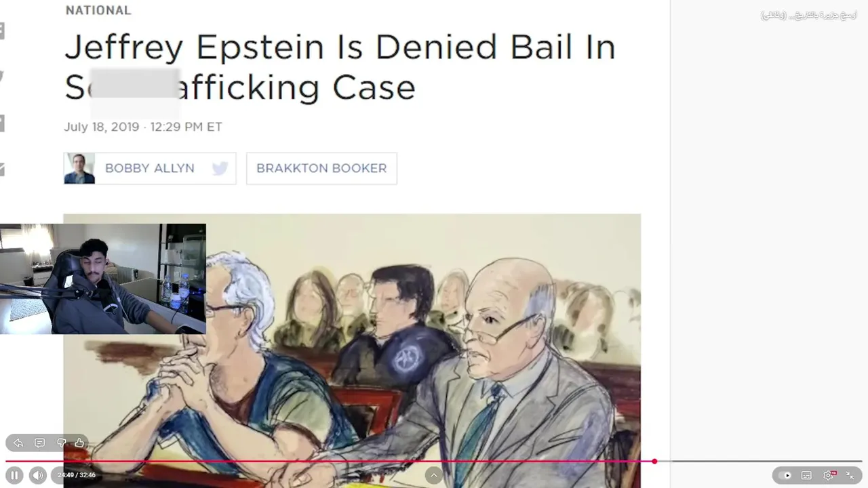Toggle the autoplay switch
The width and height of the screenshot is (868, 488).
click(785, 475)
